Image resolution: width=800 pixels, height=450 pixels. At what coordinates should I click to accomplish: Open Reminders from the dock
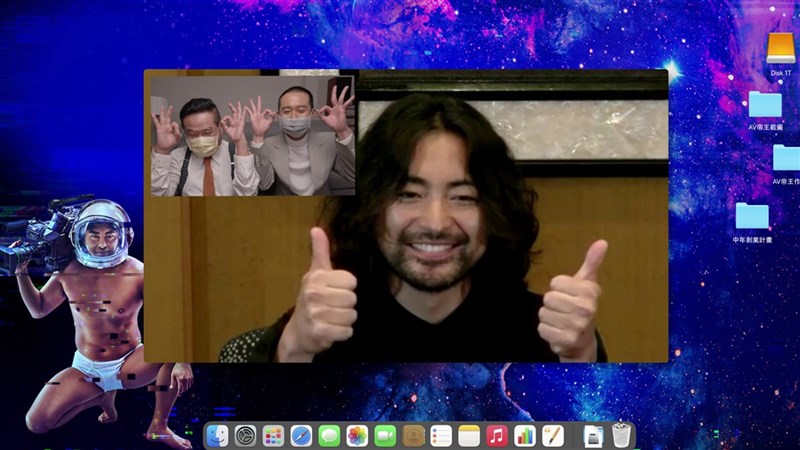click(x=441, y=436)
